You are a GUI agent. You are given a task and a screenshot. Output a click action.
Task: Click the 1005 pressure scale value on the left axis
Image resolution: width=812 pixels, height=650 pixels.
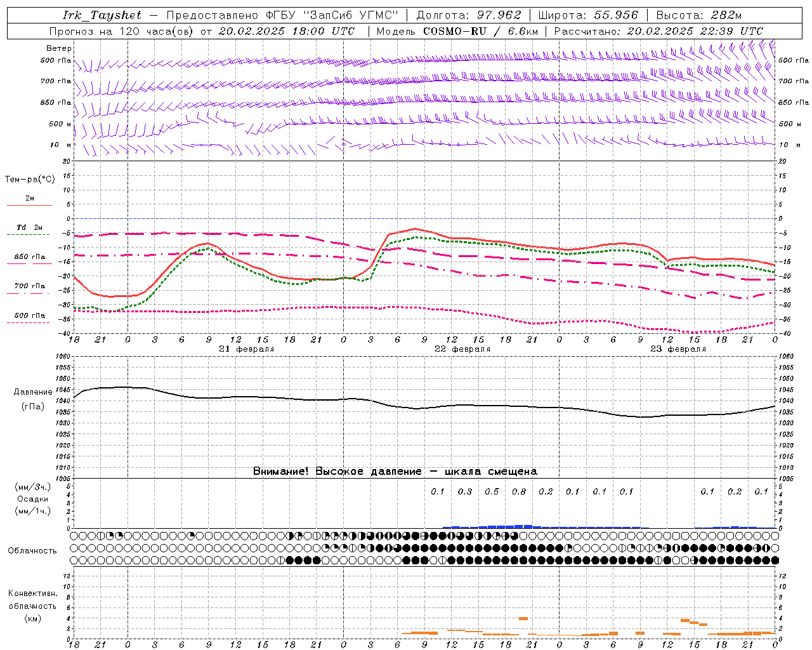64,479
